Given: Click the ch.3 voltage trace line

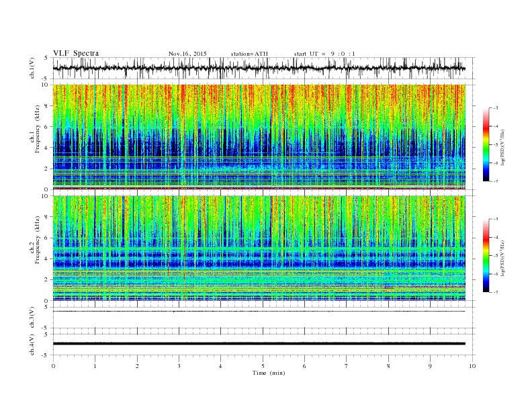Looking at the screenshot, I should tap(259, 311).
